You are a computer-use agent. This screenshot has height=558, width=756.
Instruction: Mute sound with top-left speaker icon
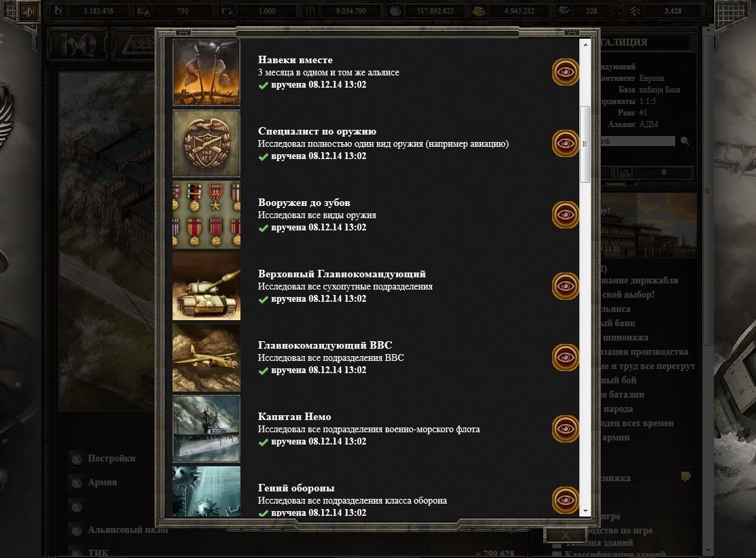tap(28, 12)
